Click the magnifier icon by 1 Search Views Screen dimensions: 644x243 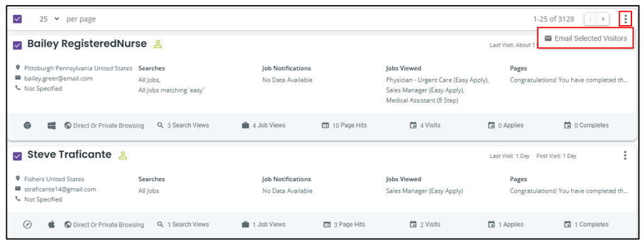point(161,225)
